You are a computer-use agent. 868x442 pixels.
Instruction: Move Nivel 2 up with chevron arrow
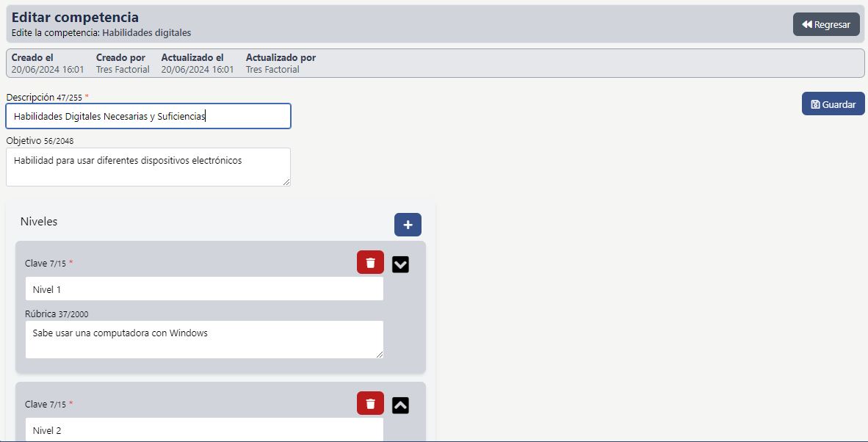coord(400,405)
